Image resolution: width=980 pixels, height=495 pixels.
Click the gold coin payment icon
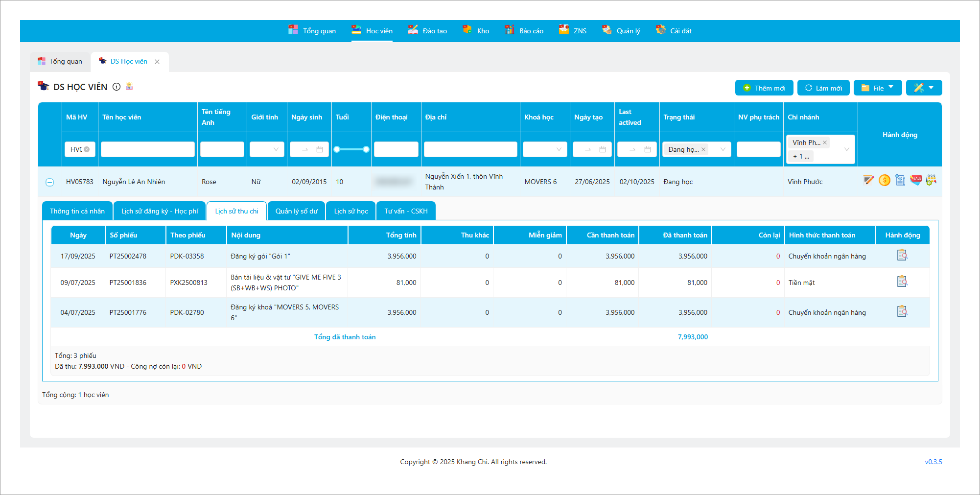884,180
